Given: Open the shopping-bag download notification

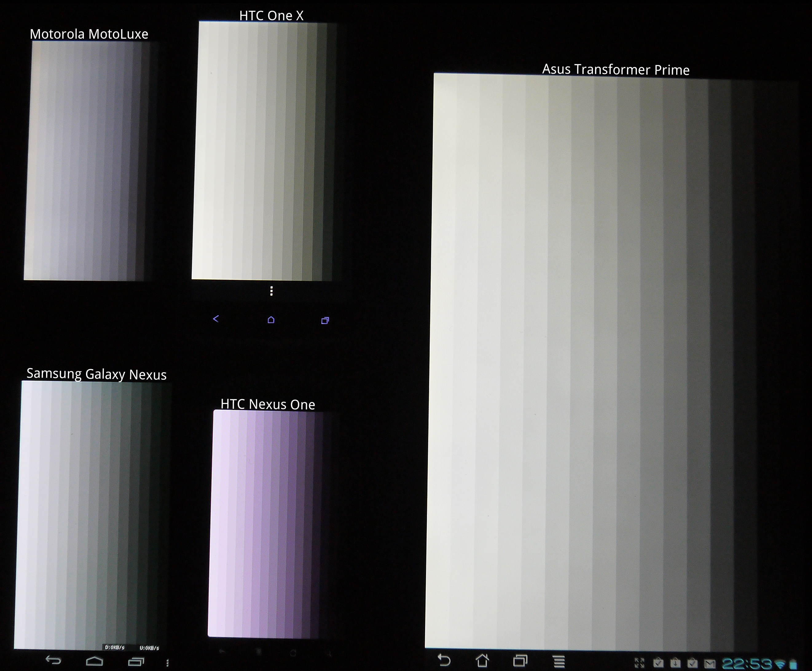Looking at the screenshot, I should [676, 663].
